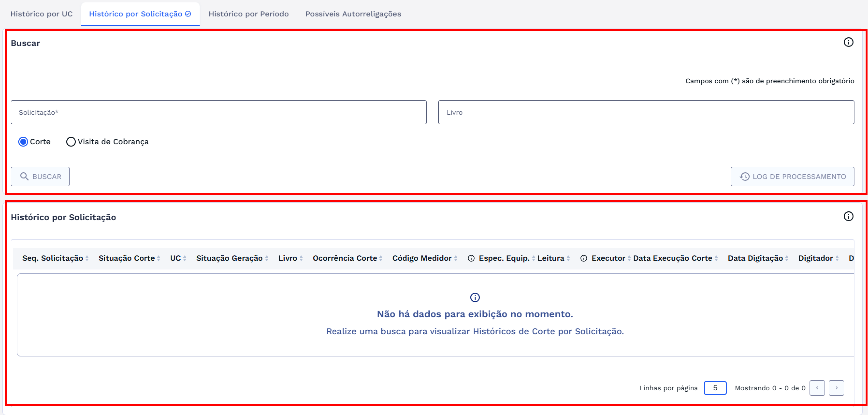Image resolution: width=868 pixels, height=415 pixels.
Task: Open the Possíveis Autorreligações tab
Action: (353, 14)
